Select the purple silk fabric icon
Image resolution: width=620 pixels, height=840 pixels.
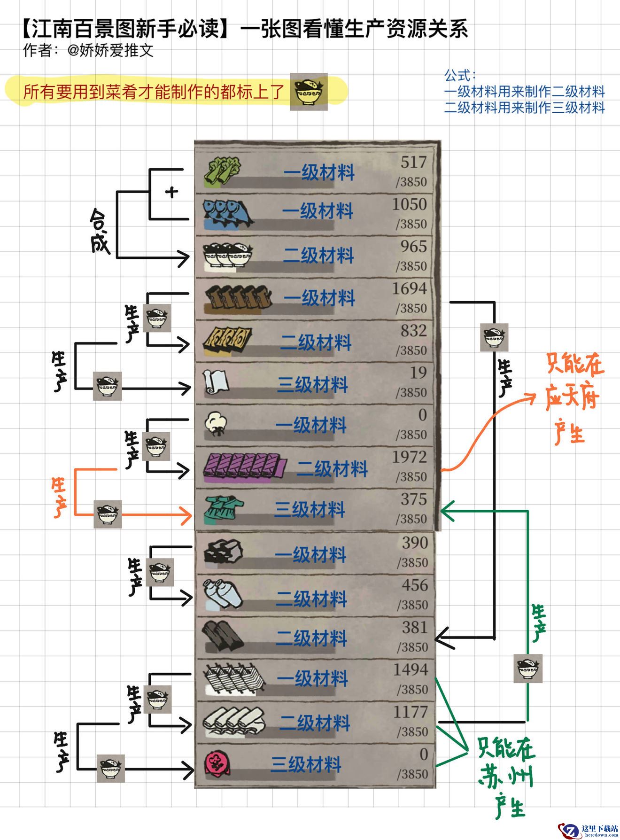coord(245,468)
